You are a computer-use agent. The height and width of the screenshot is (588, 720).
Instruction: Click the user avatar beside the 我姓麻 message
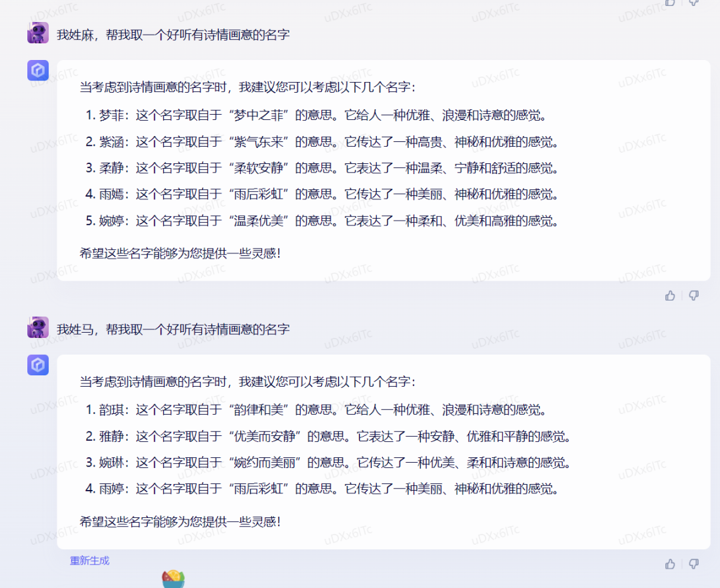38,33
